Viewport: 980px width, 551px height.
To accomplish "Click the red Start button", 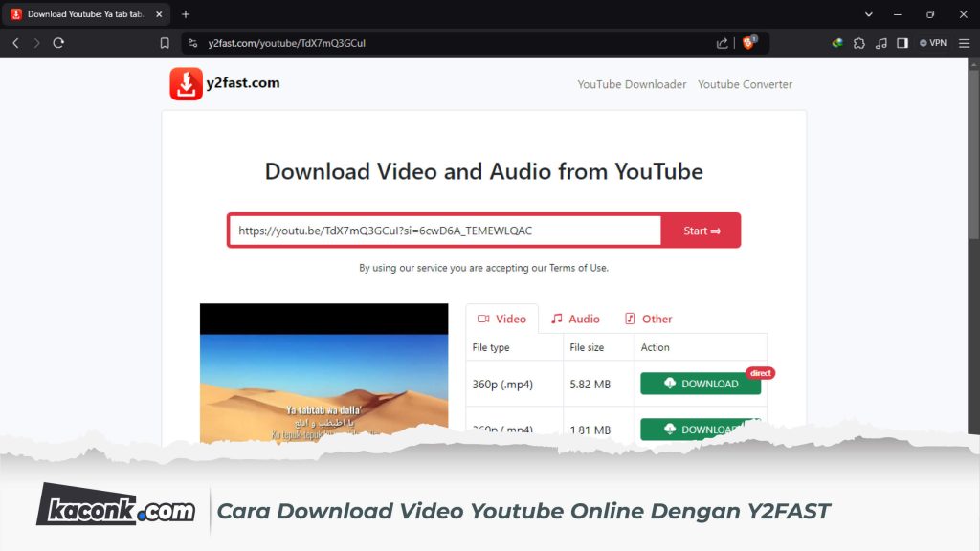I will point(702,231).
